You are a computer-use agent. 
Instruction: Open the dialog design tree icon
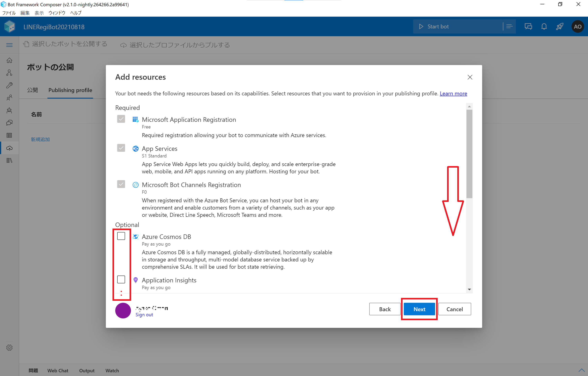9,72
